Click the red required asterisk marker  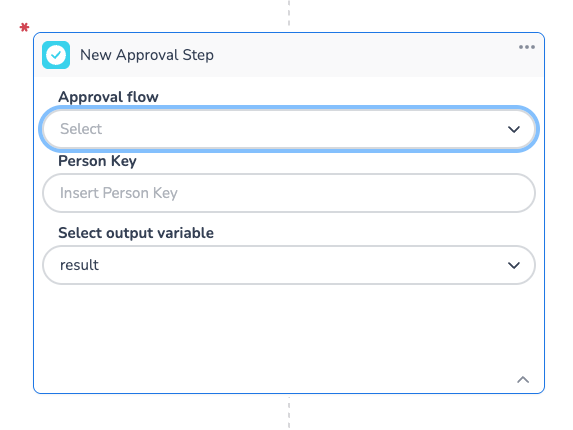coord(24,27)
